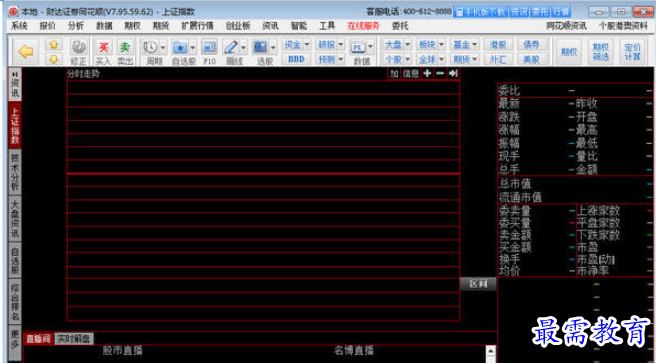Viewport: 656px width, 363px height.
Task: Click the 债券 button
Action: [531, 44]
